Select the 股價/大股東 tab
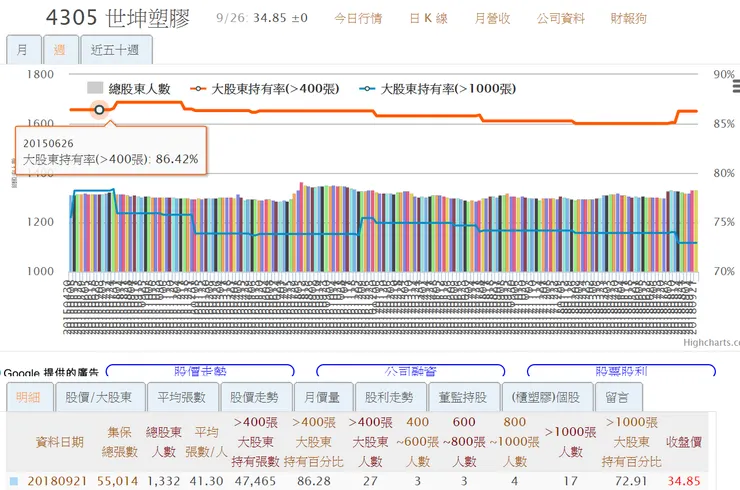 (99, 397)
